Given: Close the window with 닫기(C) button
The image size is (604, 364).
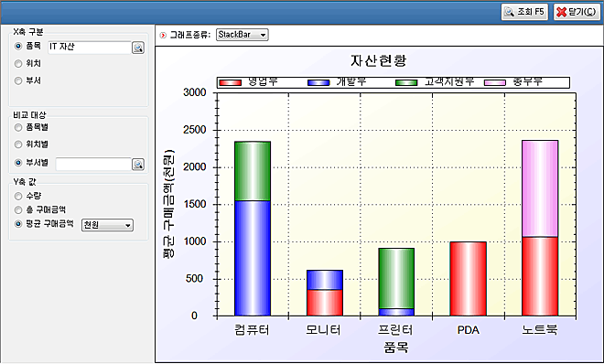Looking at the screenshot, I should 577,12.
